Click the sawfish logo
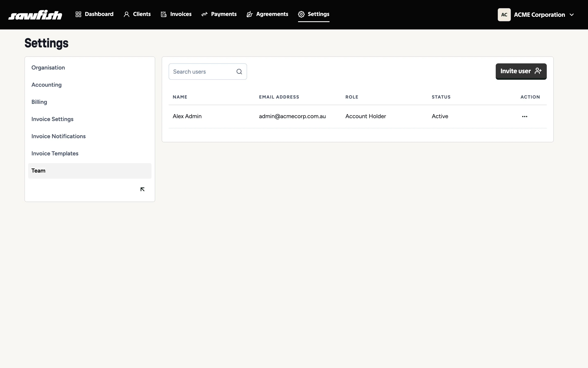The height and width of the screenshot is (368, 588). 35,15
